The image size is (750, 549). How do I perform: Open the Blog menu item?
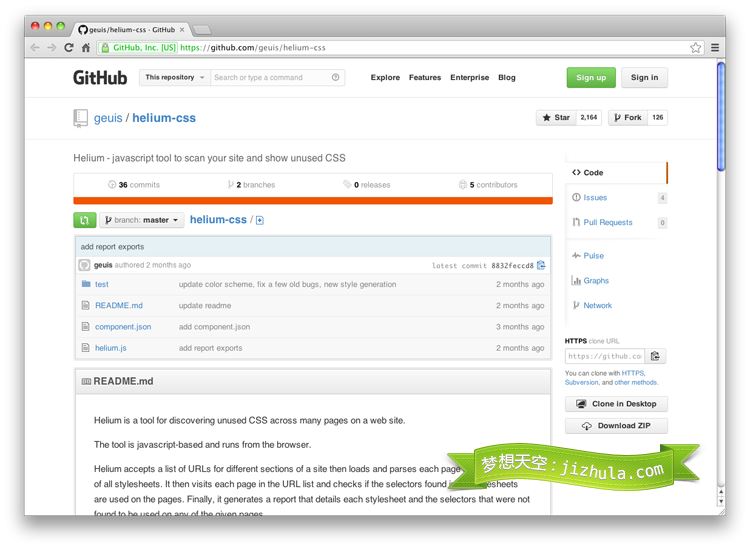click(507, 77)
